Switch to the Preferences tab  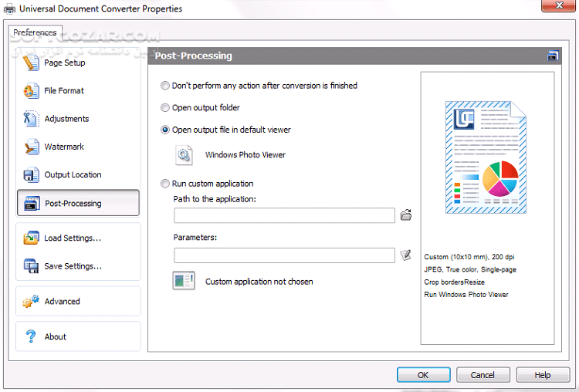tap(35, 32)
